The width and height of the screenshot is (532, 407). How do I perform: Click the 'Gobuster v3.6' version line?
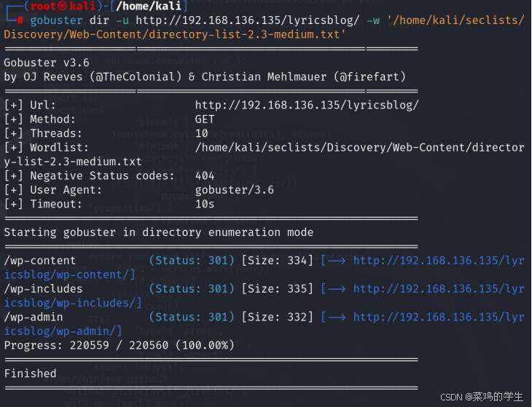tap(47, 63)
